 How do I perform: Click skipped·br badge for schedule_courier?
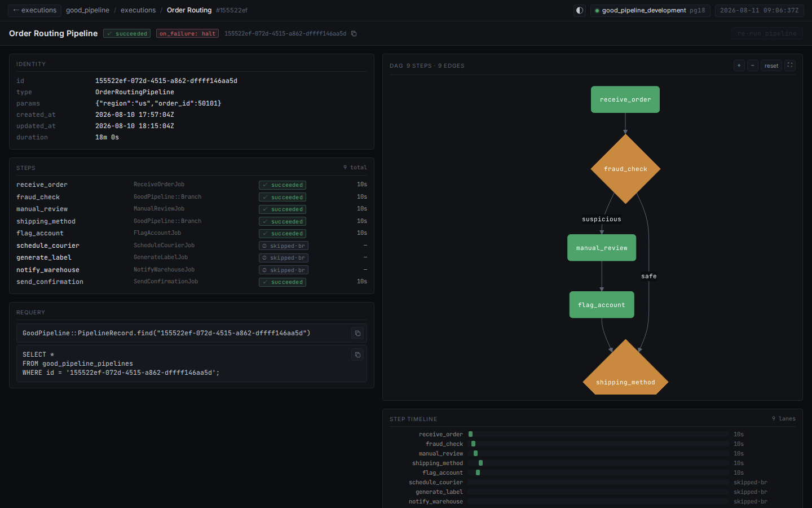click(x=284, y=246)
